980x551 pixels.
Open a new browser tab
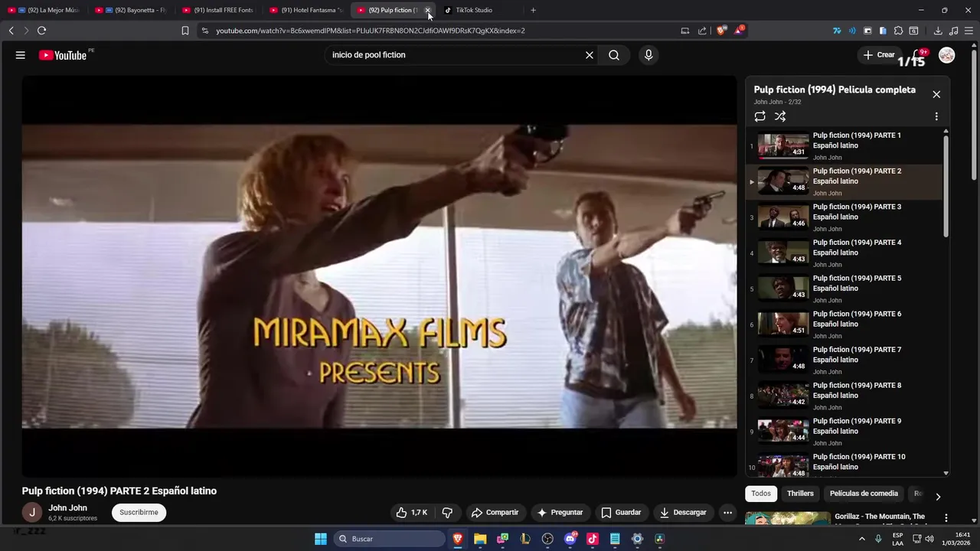click(x=533, y=10)
